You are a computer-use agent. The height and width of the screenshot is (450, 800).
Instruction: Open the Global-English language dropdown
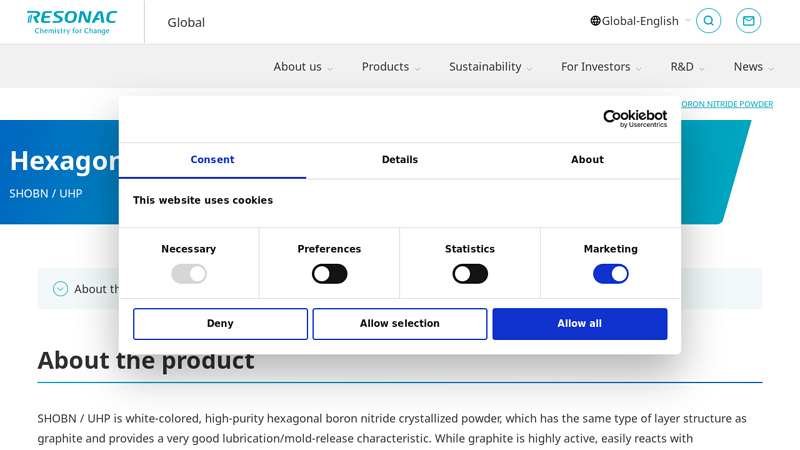[640, 21]
